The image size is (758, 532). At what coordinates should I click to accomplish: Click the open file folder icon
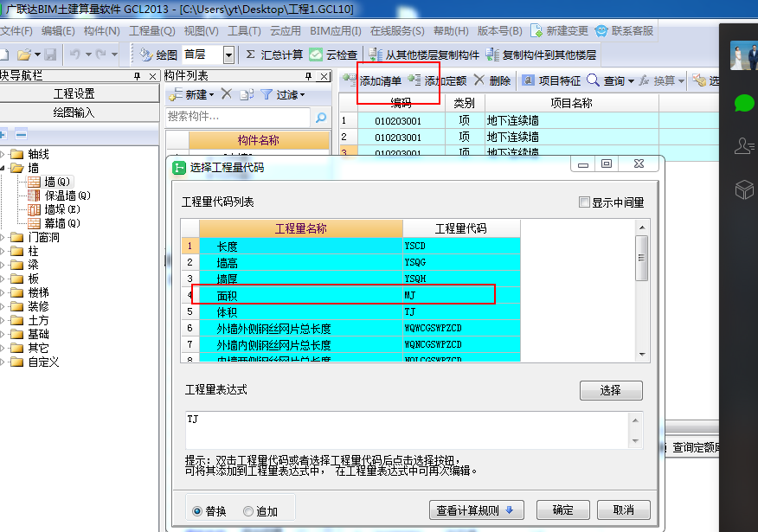coord(24,54)
